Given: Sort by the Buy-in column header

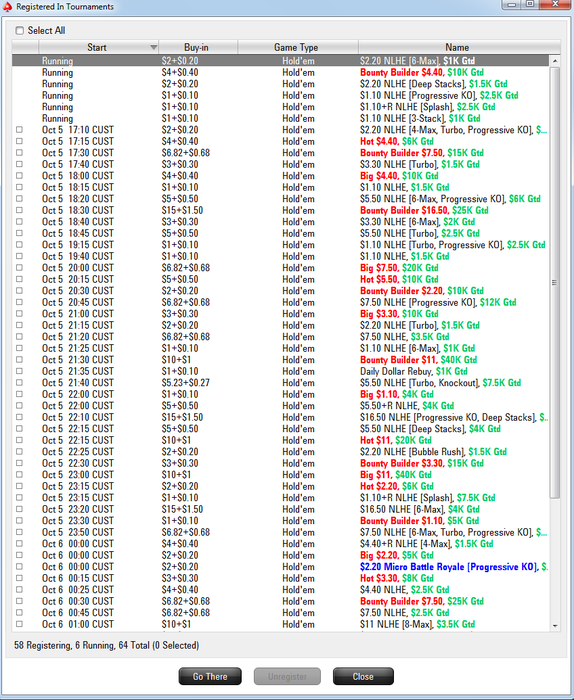Looking at the screenshot, I should pos(198,47).
